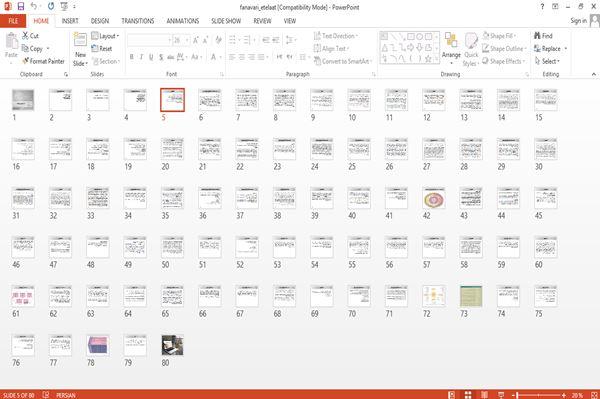Cut the selected slide
The width and height of the screenshot is (600, 399).
click(x=30, y=36)
